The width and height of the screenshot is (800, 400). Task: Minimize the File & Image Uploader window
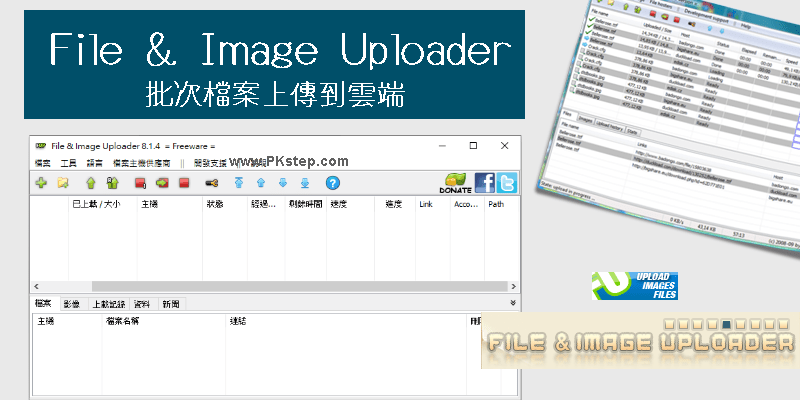(442, 145)
